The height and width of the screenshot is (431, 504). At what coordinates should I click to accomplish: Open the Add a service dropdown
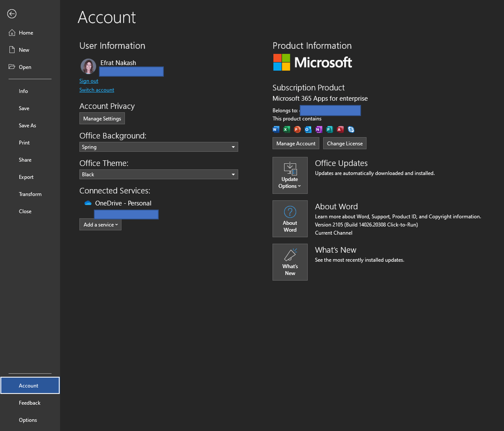tap(100, 225)
